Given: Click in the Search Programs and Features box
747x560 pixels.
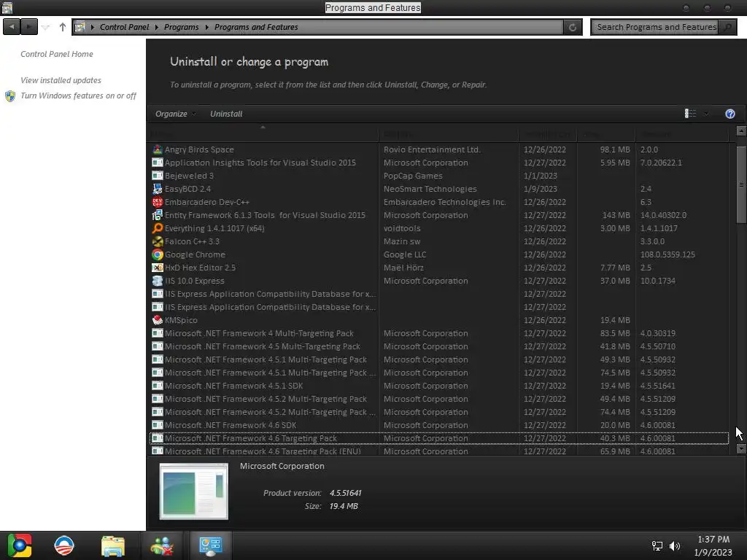Looking at the screenshot, I should tap(656, 27).
